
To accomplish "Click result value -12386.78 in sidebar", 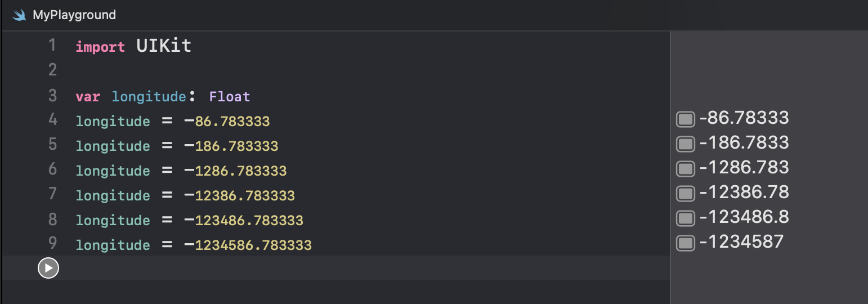I will coord(744,193).
